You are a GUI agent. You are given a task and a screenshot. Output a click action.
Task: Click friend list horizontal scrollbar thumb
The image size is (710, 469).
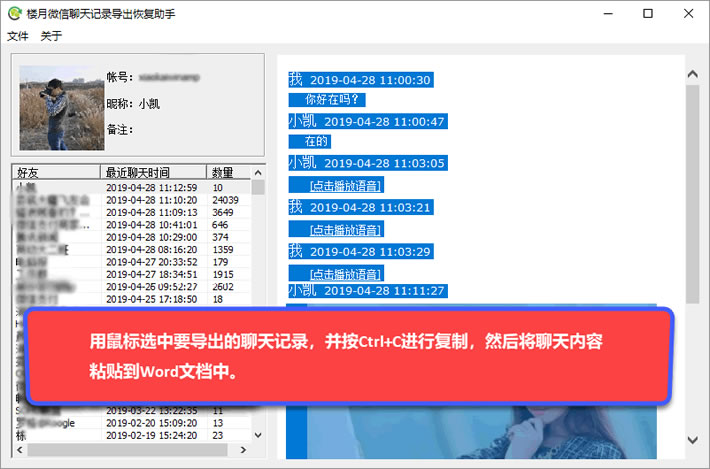127,450
